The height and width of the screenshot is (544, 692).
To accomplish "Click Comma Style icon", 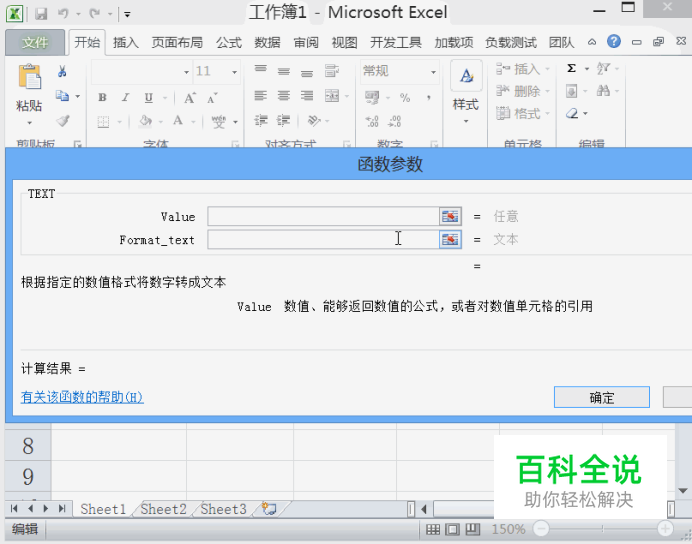I will click(x=429, y=98).
